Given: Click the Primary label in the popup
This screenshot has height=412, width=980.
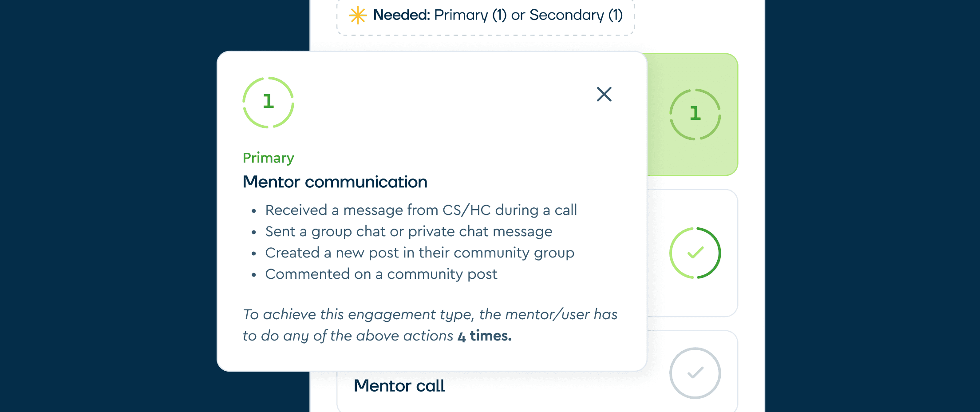Looking at the screenshot, I should tap(268, 158).
